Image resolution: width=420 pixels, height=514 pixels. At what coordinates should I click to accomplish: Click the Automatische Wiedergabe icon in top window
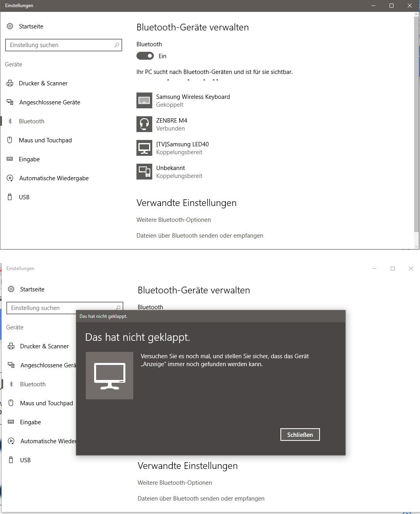pos(10,178)
